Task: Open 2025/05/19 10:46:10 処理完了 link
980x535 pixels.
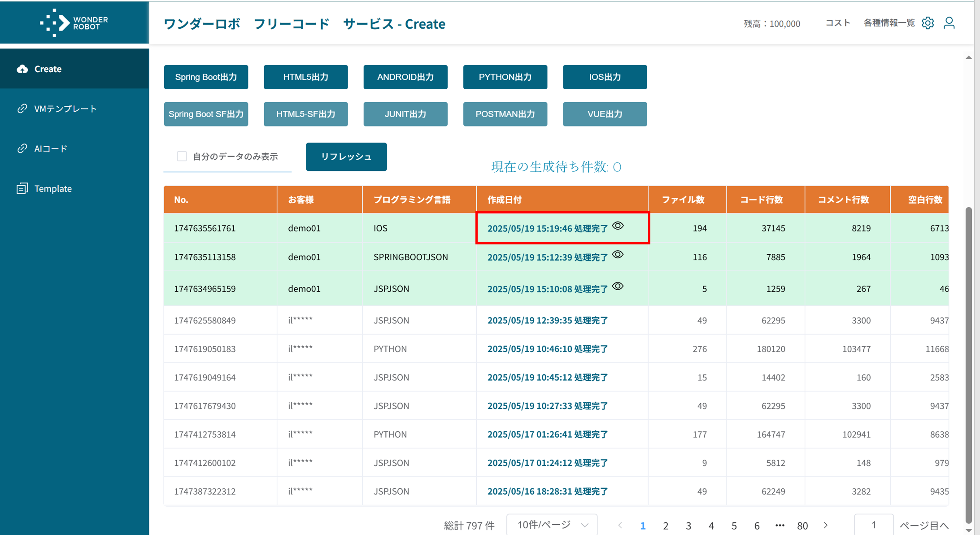Action: pos(548,349)
